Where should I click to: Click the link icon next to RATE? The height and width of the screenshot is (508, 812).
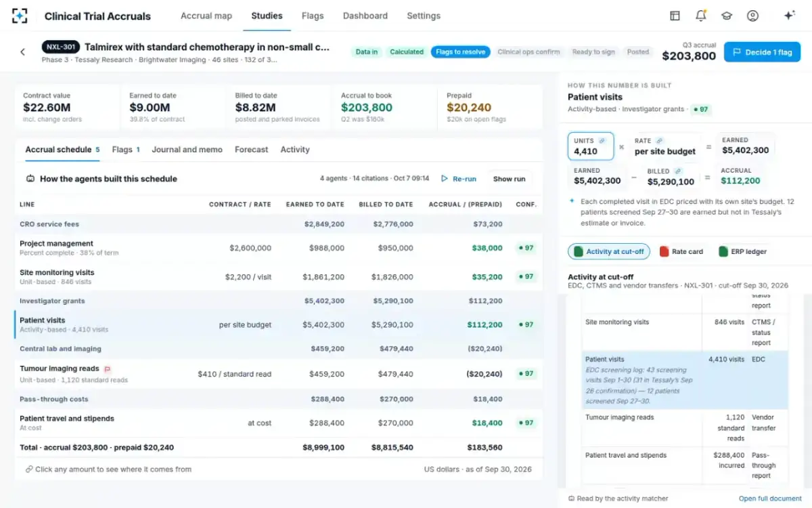click(x=659, y=141)
